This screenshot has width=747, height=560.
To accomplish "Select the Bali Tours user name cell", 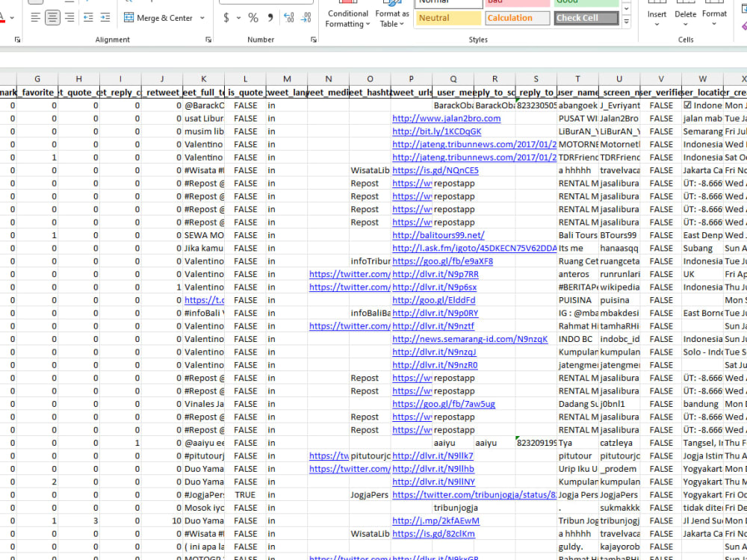I will coord(577,235).
